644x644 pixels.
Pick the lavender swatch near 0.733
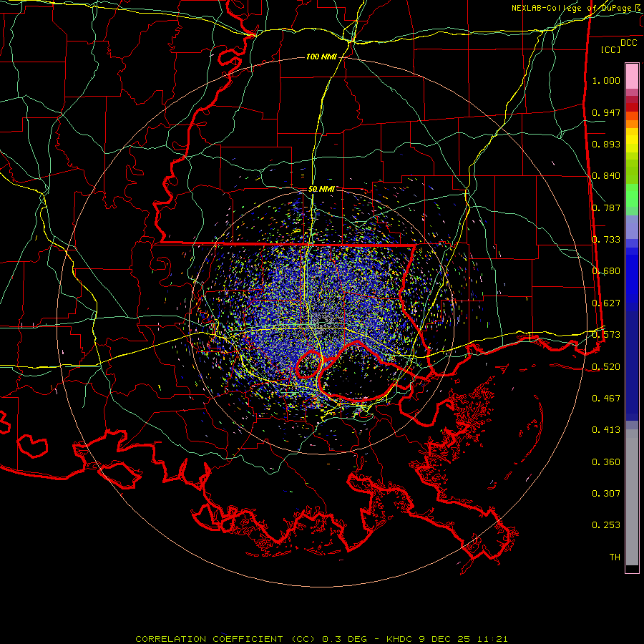tap(632, 227)
